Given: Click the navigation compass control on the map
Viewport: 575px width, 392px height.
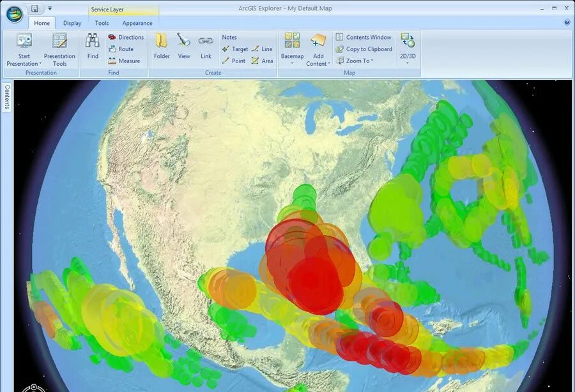Looking at the screenshot, I should point(33,388).
